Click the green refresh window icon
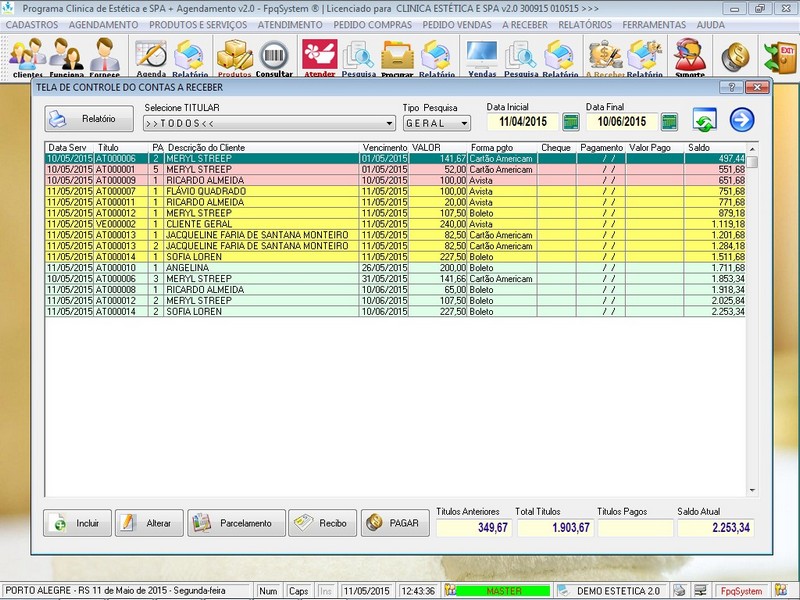This screenshot has height=600, width=800. point(705,120)
